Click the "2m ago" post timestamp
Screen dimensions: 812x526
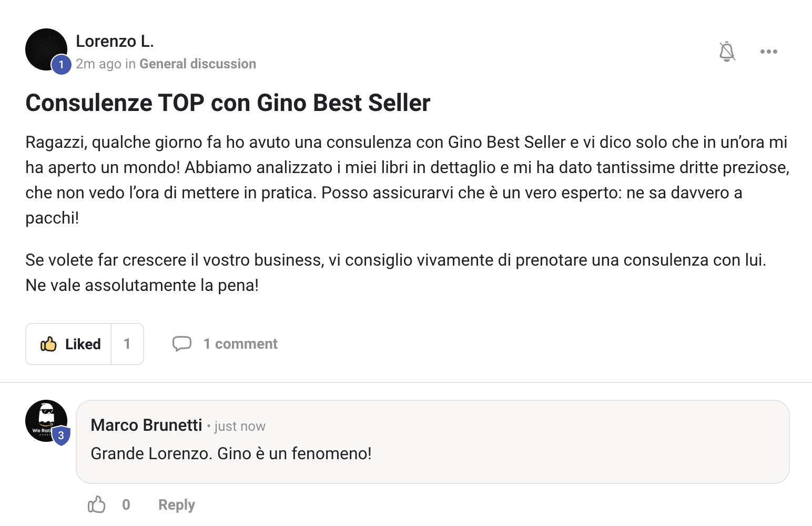(x=98, y=64)
